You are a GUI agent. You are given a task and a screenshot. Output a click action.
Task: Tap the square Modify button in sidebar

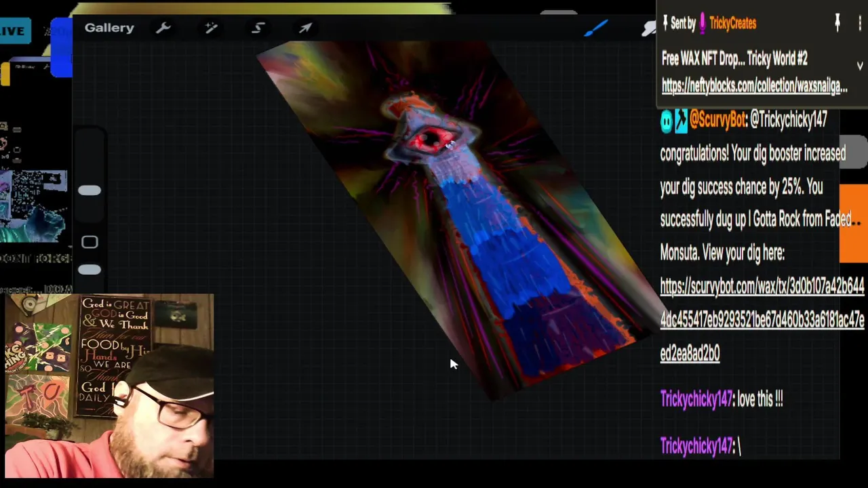coord(90,242)
